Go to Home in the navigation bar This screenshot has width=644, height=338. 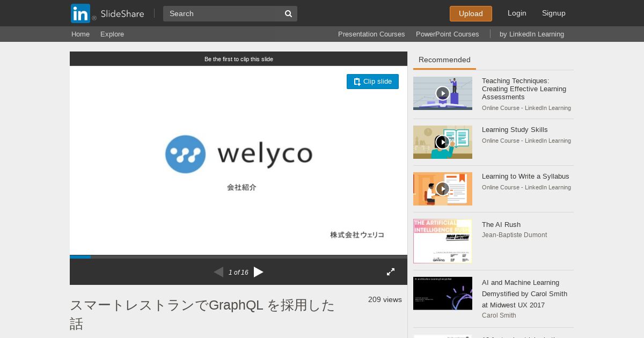point(80,34)
